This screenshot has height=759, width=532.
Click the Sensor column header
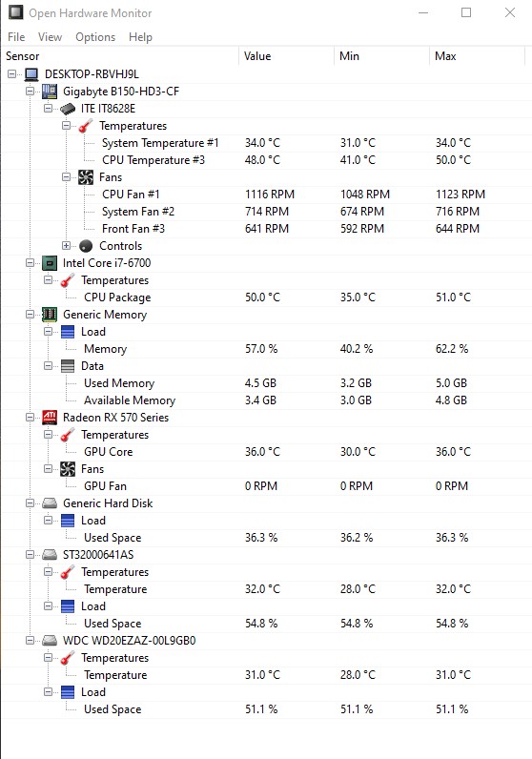point(120,56)
